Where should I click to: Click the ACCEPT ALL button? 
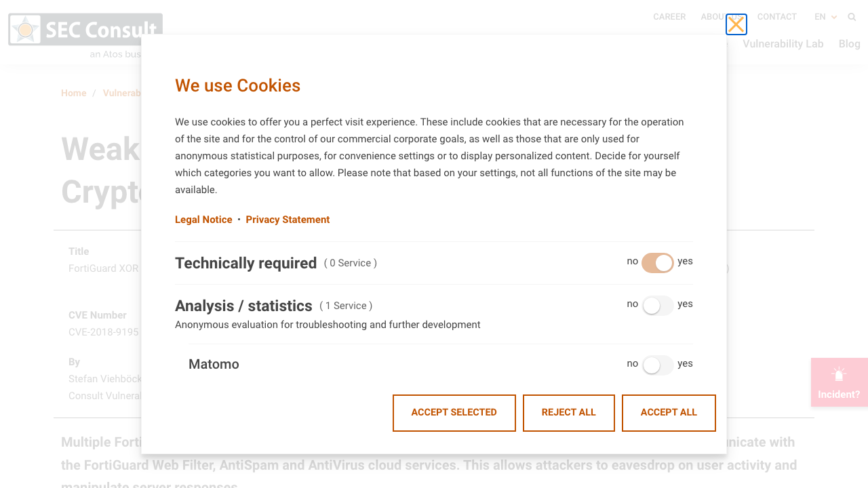point(669,413)
